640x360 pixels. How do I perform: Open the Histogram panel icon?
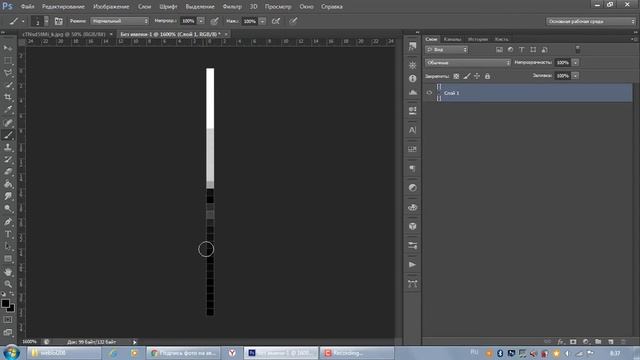click(x=412, y=92)
